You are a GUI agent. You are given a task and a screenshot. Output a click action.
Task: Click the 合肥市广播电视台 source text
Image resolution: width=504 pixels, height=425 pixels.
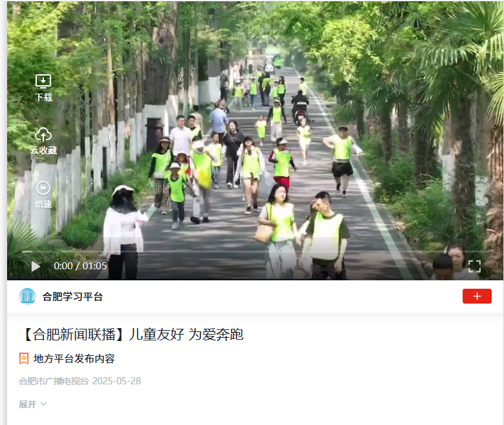[x=54, y=381]
